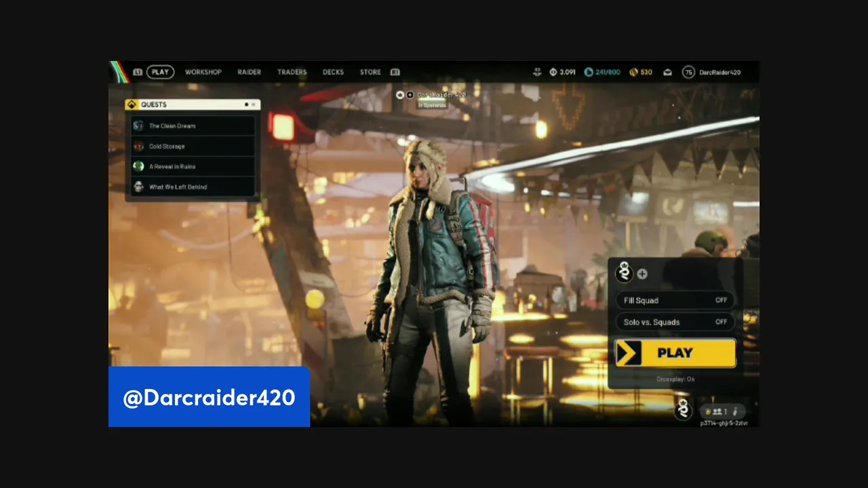The image size is (868, 488).
Task: Open the RAIDER tab
Action: pos(249,72)
